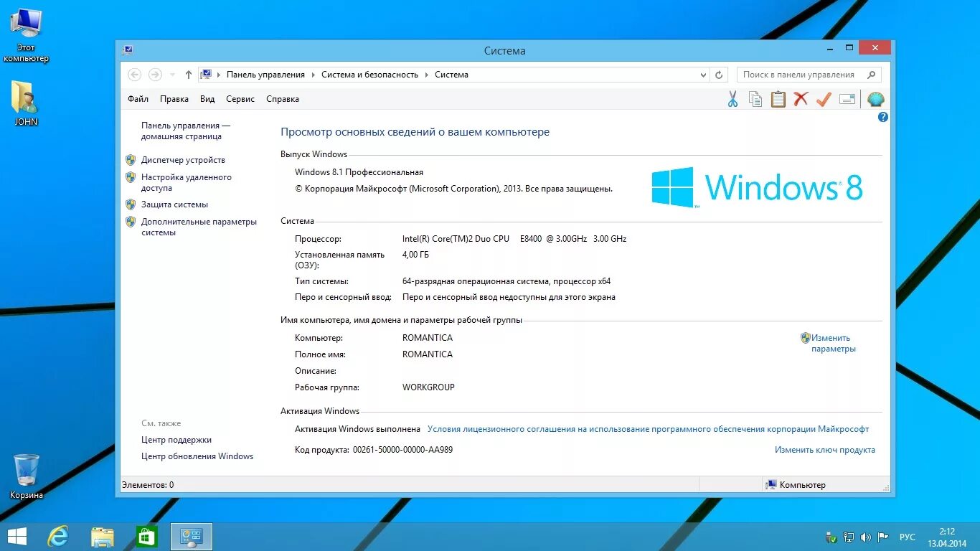Click the orange checkmark Properties icon
This screenshot has height=551, width=980.
pos(824,99)
